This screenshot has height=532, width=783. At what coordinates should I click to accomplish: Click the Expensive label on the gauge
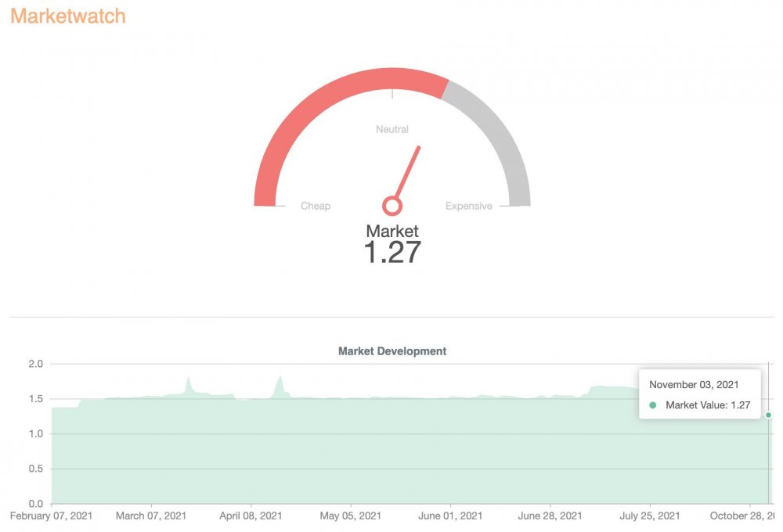click(x=468, y=206)
